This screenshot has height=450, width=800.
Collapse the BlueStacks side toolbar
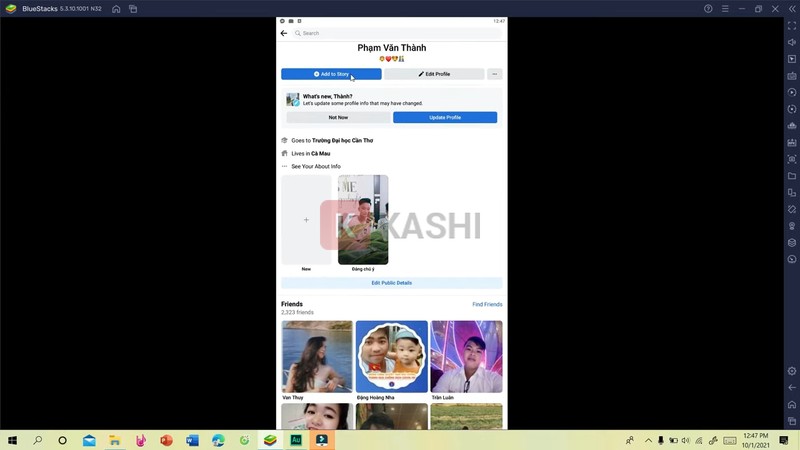792,9
